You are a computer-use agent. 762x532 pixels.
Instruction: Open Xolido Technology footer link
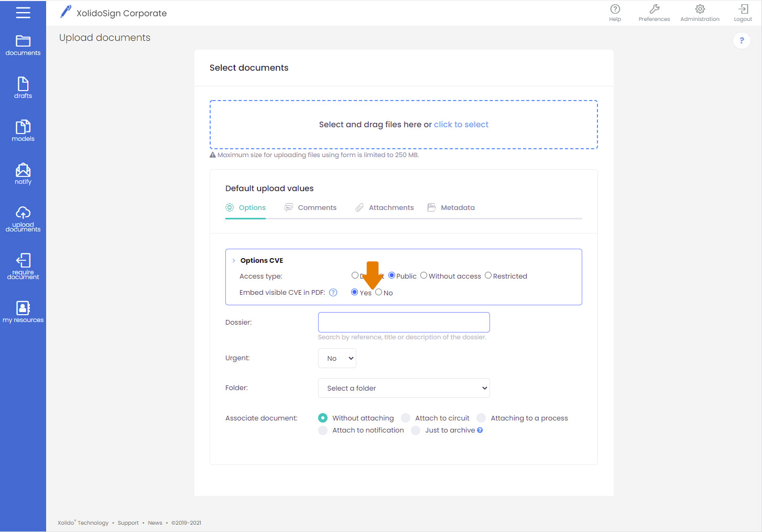coord(83,523)
